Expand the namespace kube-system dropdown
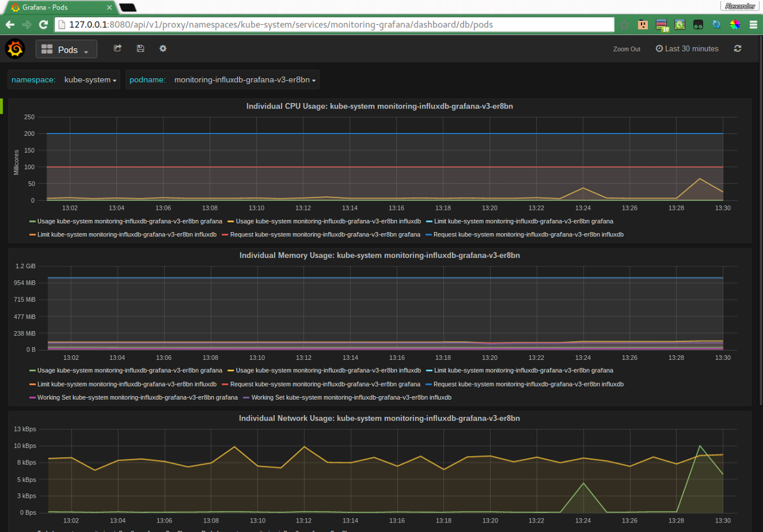The height and width of the screenshot is (532, 763). (x=89, y=79)
